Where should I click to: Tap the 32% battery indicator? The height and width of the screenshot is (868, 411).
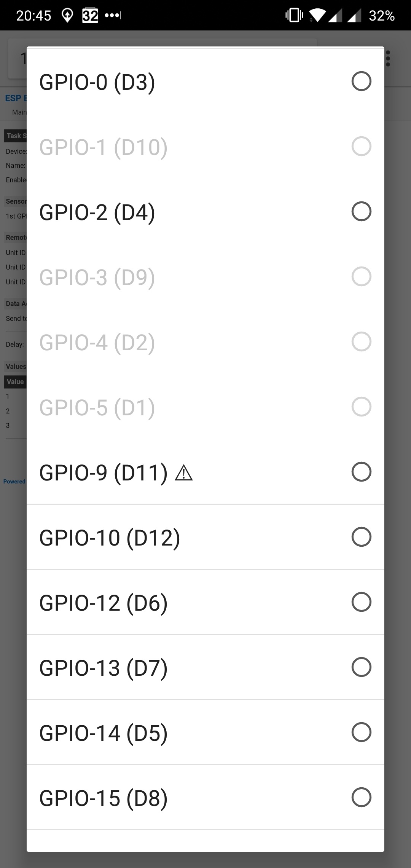[x=382, y=16]
